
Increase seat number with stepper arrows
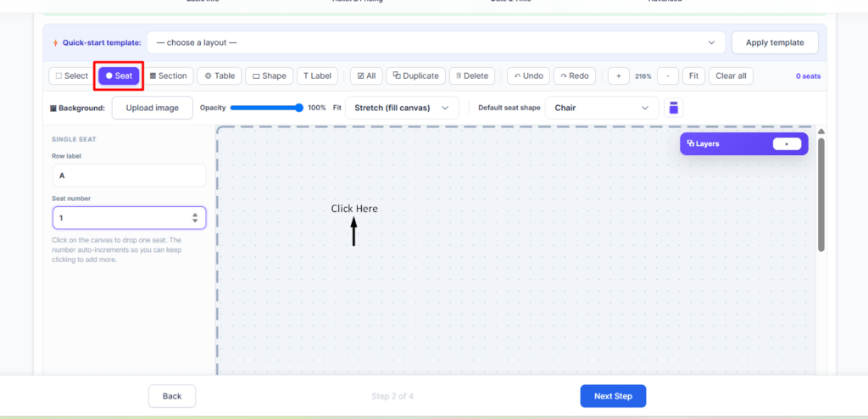[x=195, y=215]
